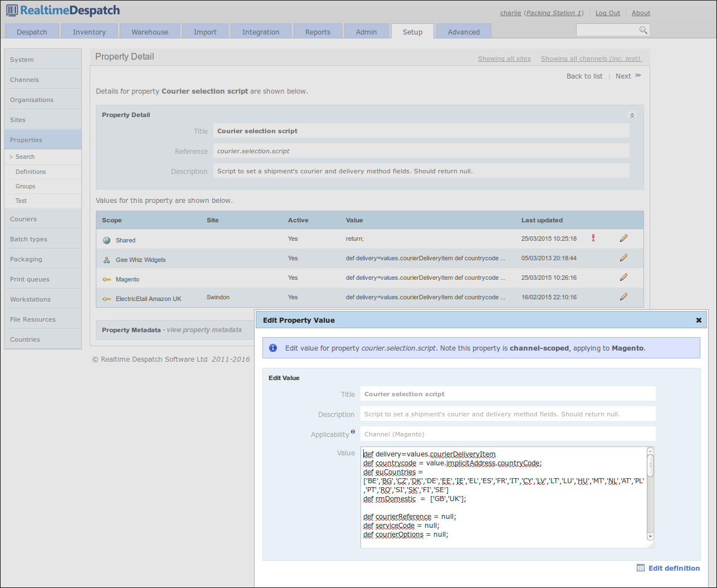Open the Inventory tab
The height and width of the screenshot is (588, 717).
pos(89,31)
